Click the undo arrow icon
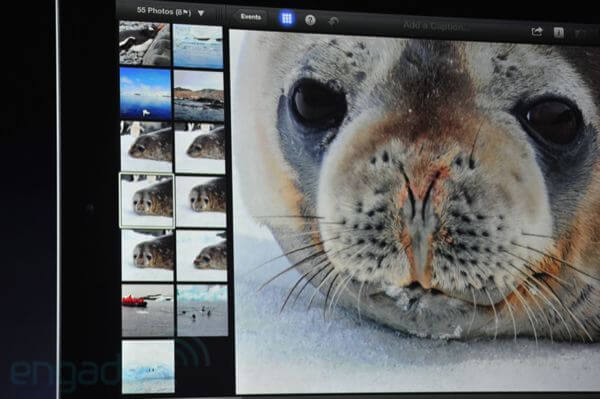This screenshot has width=600, height=399. pos(333,21)
